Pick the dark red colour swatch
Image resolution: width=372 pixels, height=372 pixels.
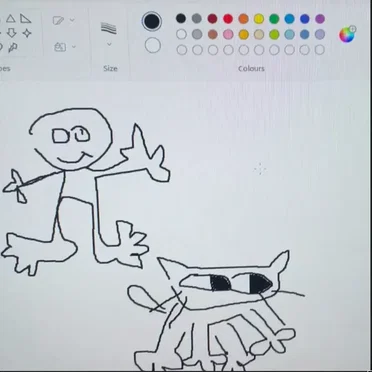[212, 19]
